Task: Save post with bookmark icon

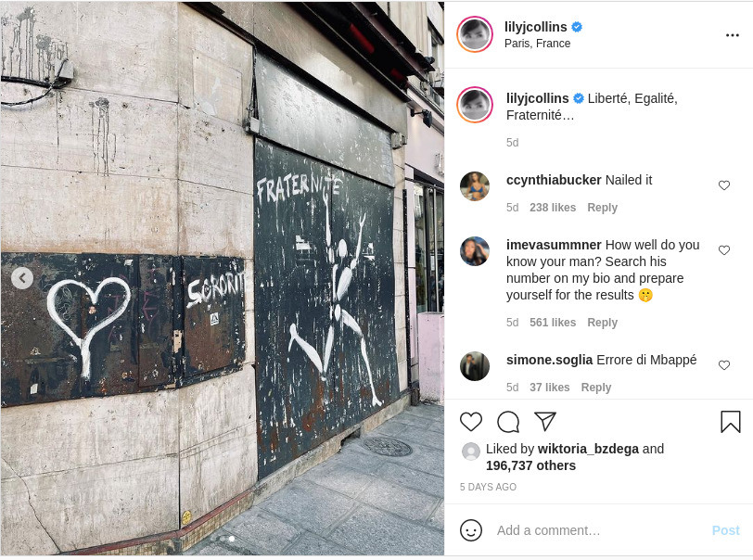Action: pyautogui.click(x=731, y=422)
